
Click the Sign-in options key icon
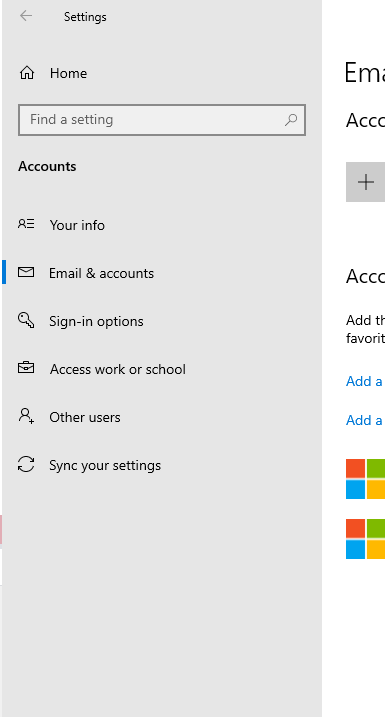pyautogui.click(x=26, y=320)
